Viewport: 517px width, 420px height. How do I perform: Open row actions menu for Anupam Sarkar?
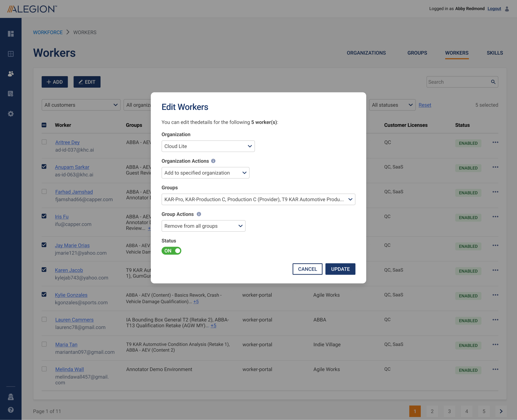(495, 167)
